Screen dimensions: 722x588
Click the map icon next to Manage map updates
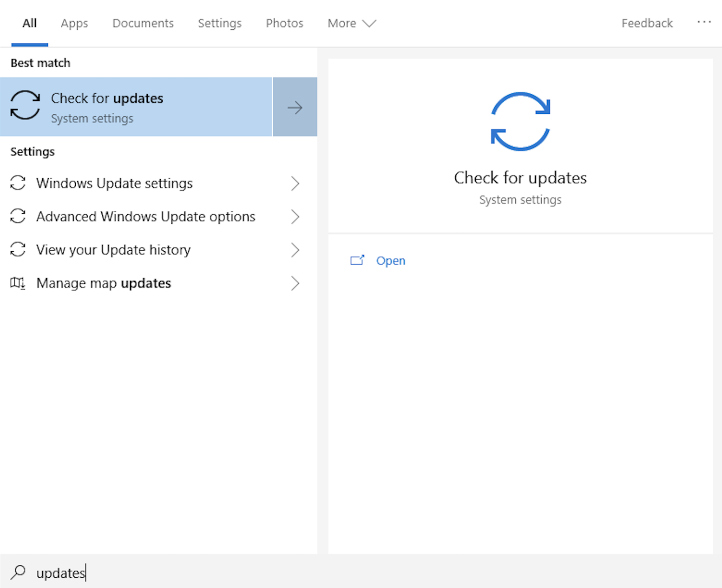pyautogui.click(x=18, y=283)
